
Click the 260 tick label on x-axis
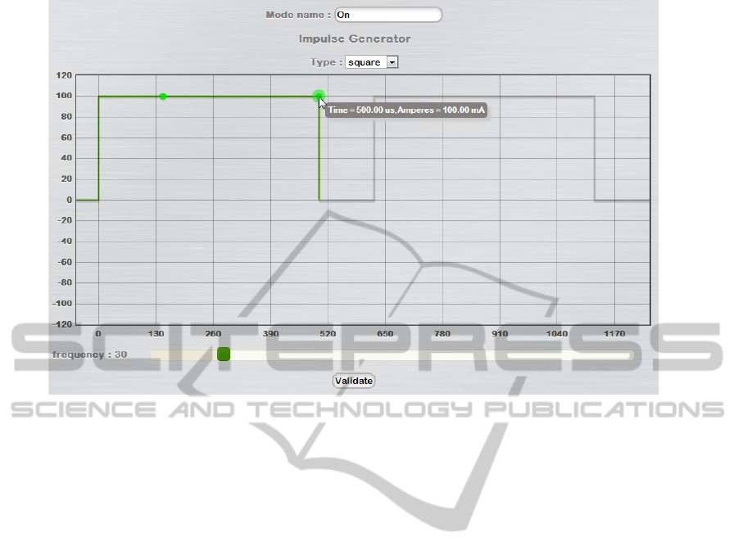point(213,334)
